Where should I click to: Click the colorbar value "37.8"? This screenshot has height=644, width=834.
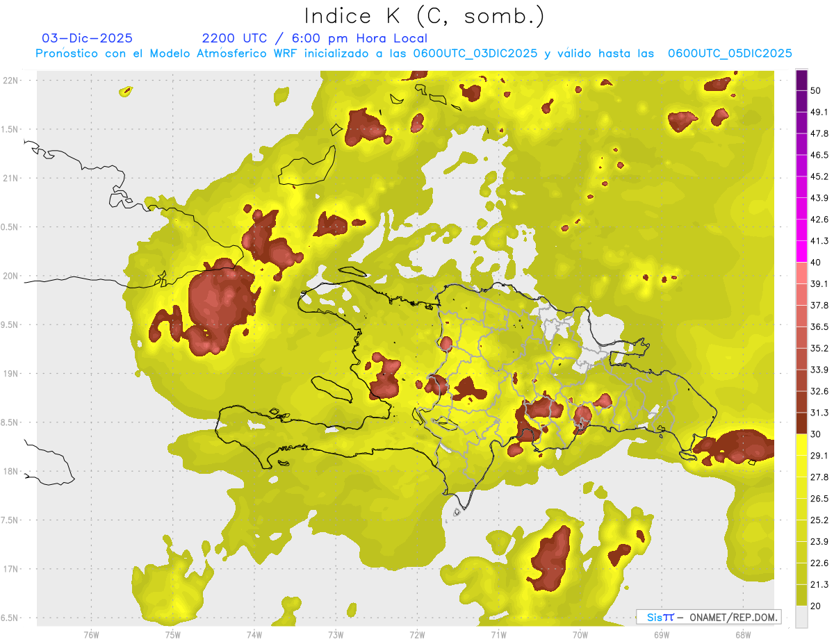tap(819, 305)
